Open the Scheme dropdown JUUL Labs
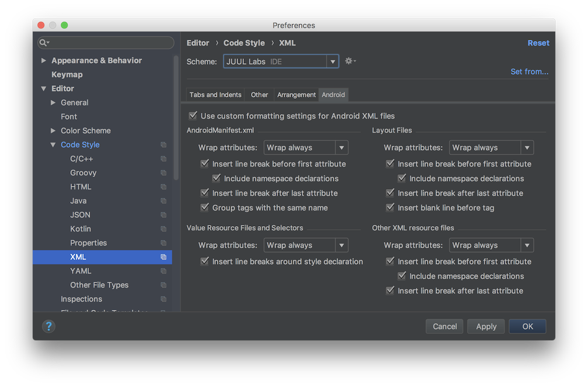Image resolution: width=588 pixels, height=387 pixels. (281, 61)
